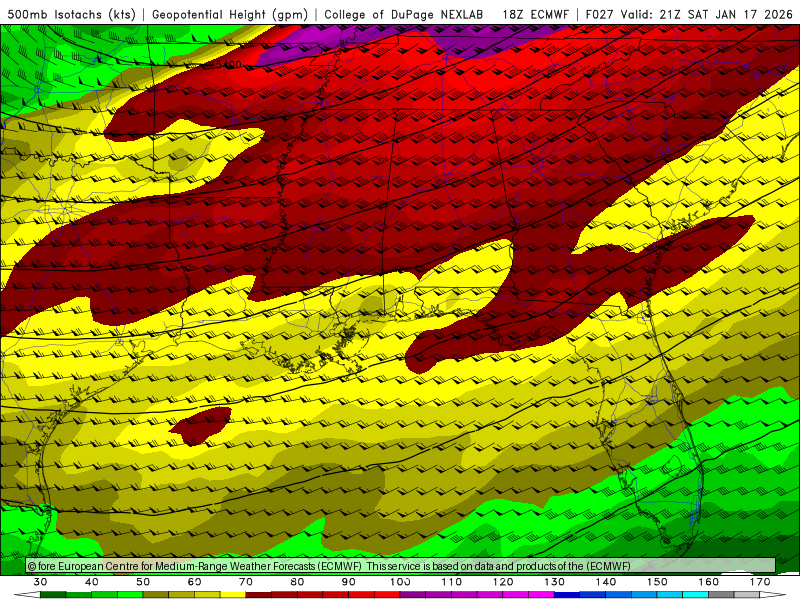The width and height of the screenshot is (800, 600).
Task: Select the cyan 155-160 kt legend swatch
Action: click(x=696, y=595)
